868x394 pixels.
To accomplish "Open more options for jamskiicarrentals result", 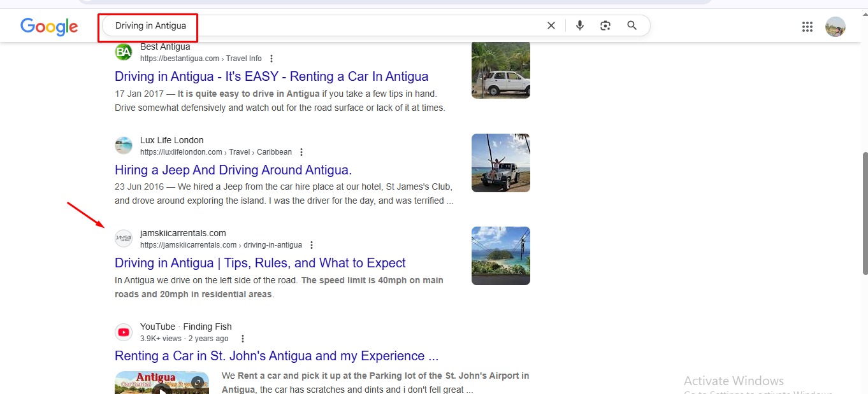I will (x=312, y=245).
